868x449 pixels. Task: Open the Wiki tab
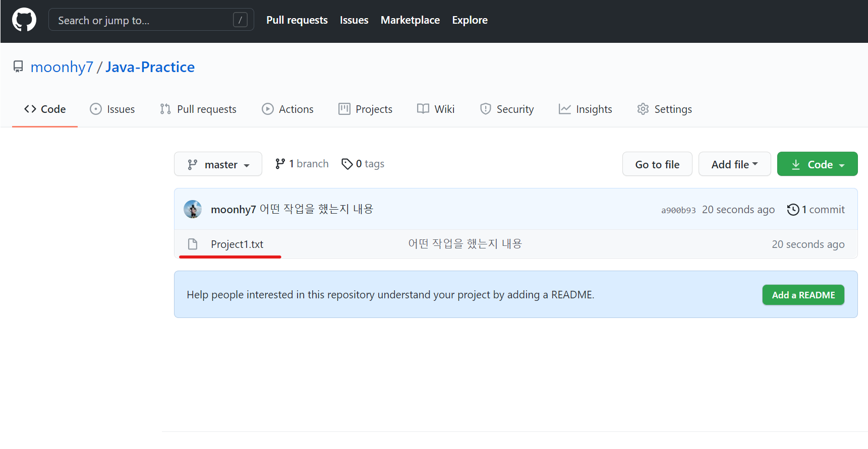436,109
